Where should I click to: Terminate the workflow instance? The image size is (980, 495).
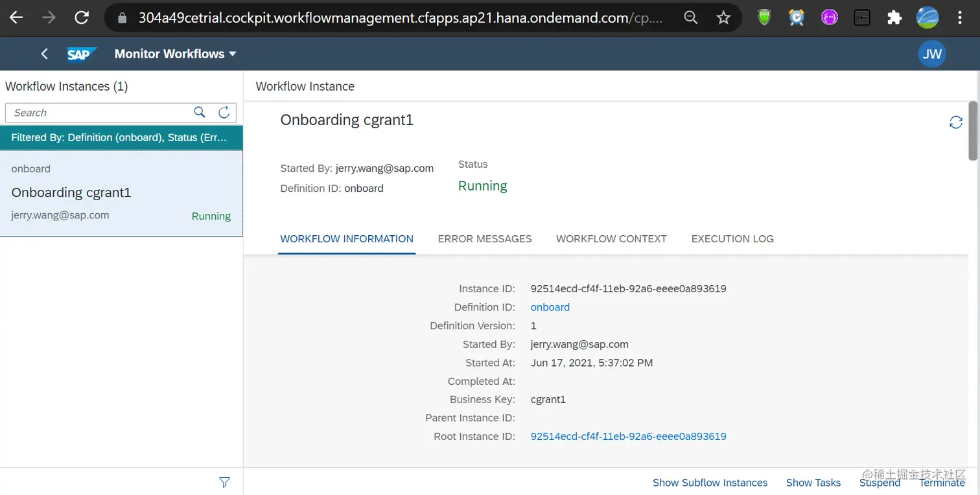[x=942, y=482]
